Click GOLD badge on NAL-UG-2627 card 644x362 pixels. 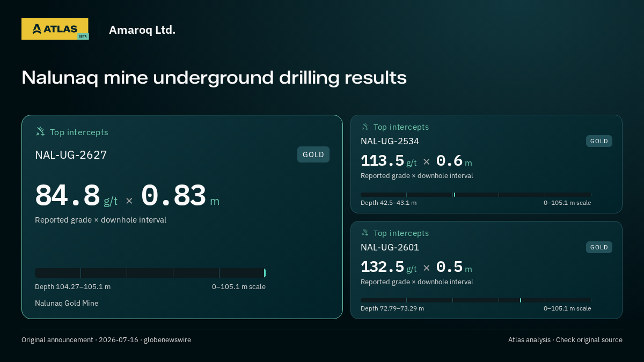click(313, 154)
